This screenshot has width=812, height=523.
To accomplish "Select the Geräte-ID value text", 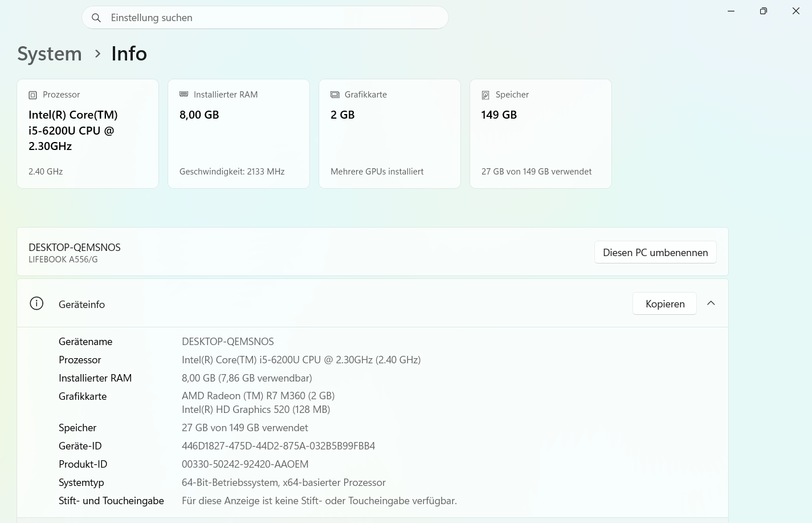I will pyautogui.click(x=279, y=446).
